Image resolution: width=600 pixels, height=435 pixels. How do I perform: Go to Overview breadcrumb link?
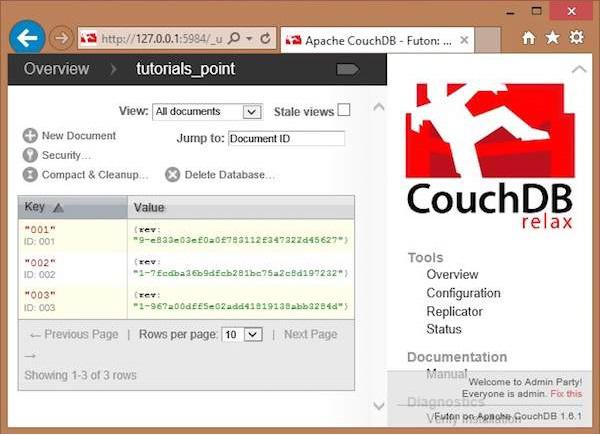pyautogui.click(x=56, y=69)
